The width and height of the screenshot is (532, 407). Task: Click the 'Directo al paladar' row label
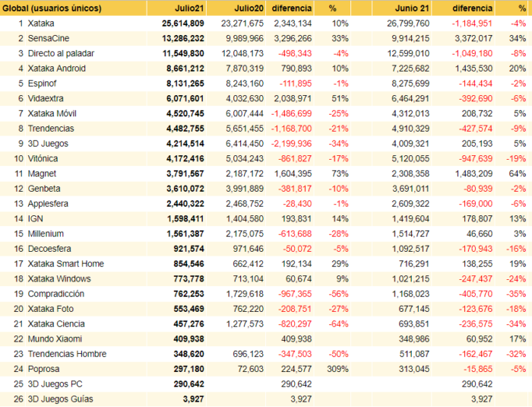pyautogui.click(x=61, y=53)
